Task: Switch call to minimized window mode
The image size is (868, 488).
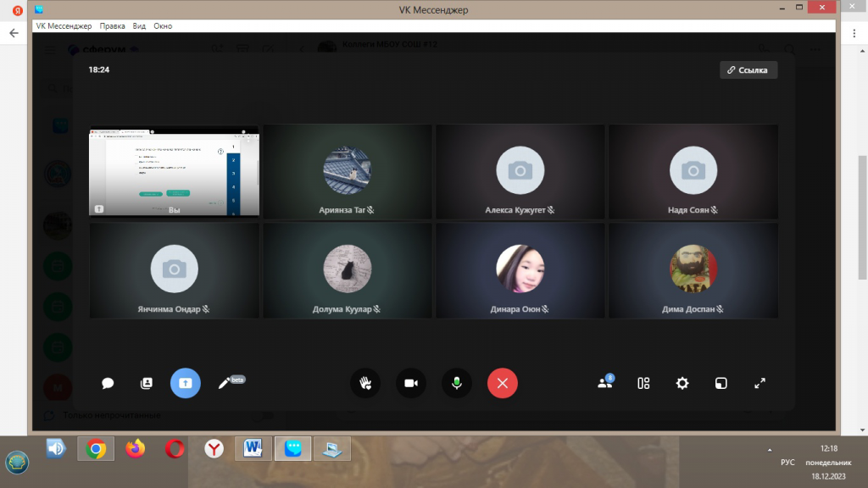Action: tap(721, 383)
